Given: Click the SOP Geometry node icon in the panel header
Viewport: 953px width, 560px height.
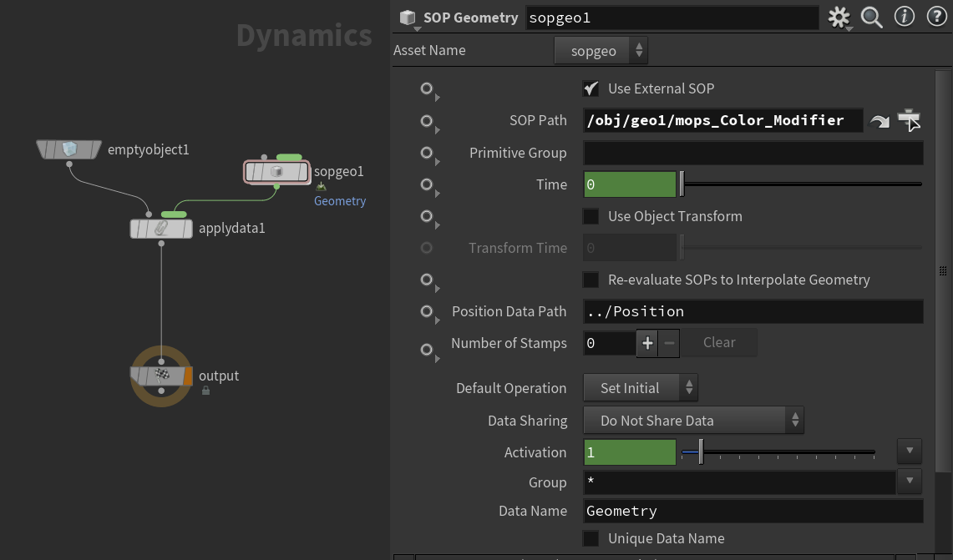Looking at the screenshot, I should [407, 17].
